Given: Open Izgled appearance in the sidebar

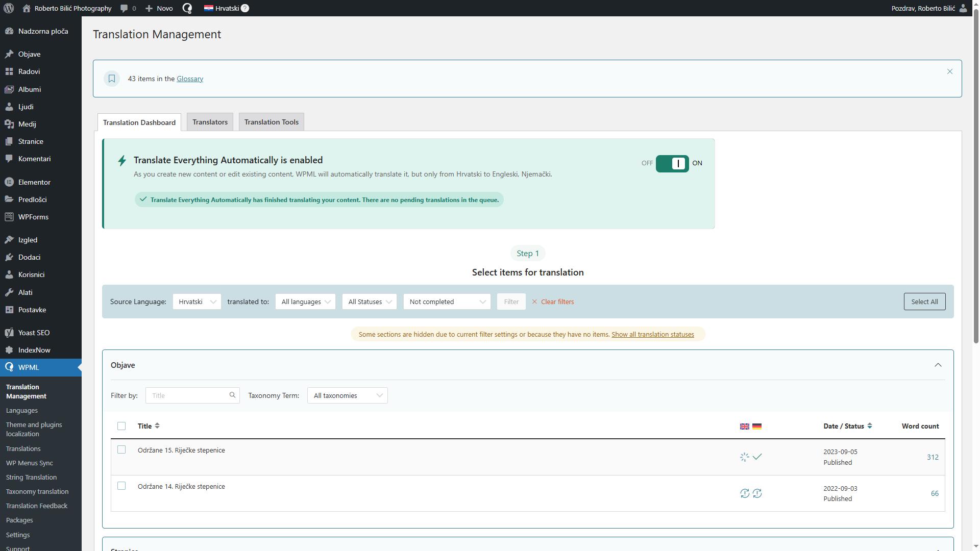Looking at the screenshot, I should point(41,240).
